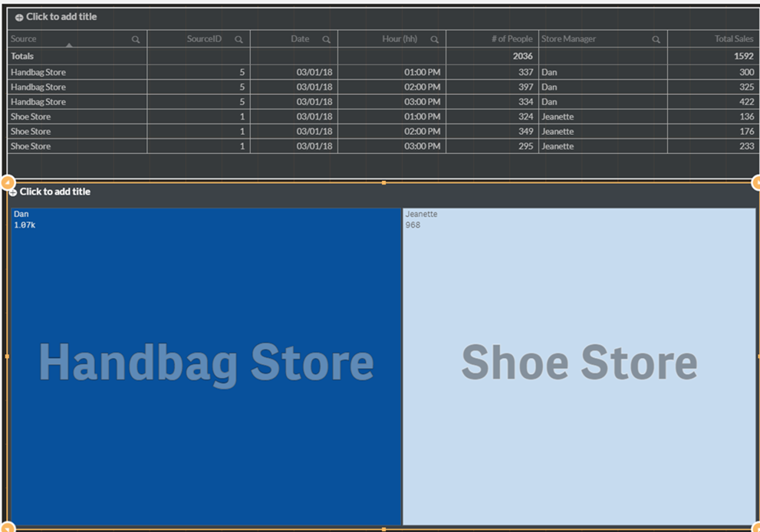Select the light blue Shoe Store treemap block
Viewport: 760px width, 532px height.
[579, 366]
